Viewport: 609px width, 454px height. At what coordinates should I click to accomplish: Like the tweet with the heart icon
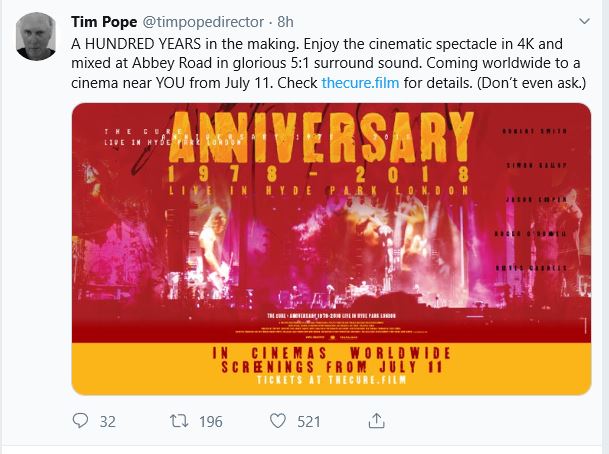[x=280, y=421]
